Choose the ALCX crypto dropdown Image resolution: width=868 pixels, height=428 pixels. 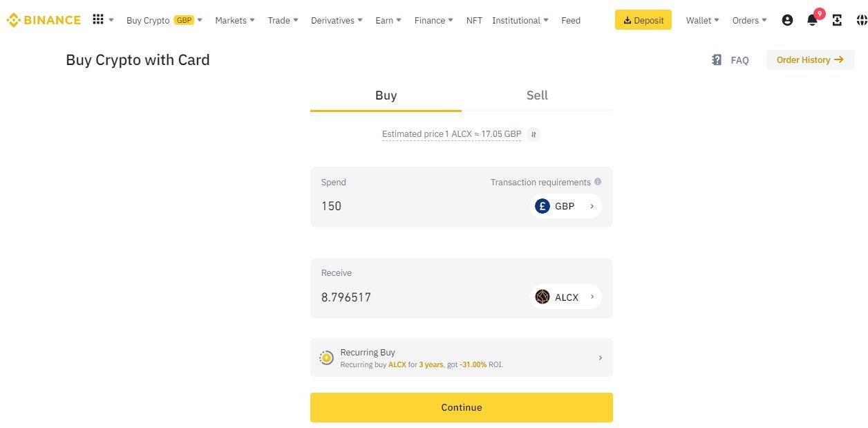click(x=566, y=297)
